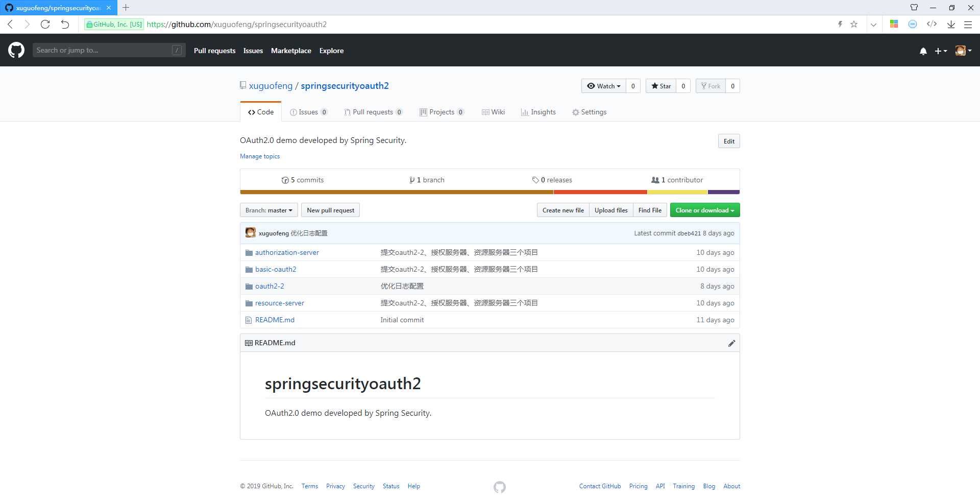This screenshot has width=980, height=500.
Task: View the 0 releases link
Action: click(552, 180)
